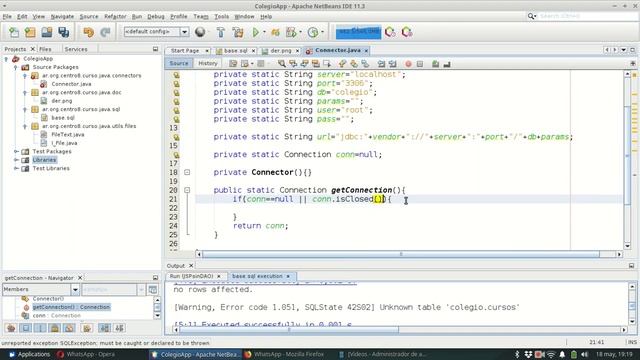Open the Members dropdown in Navigator
Image resolution: width=640 pixels, height=360 pixels.
click(x=75, y=289)
